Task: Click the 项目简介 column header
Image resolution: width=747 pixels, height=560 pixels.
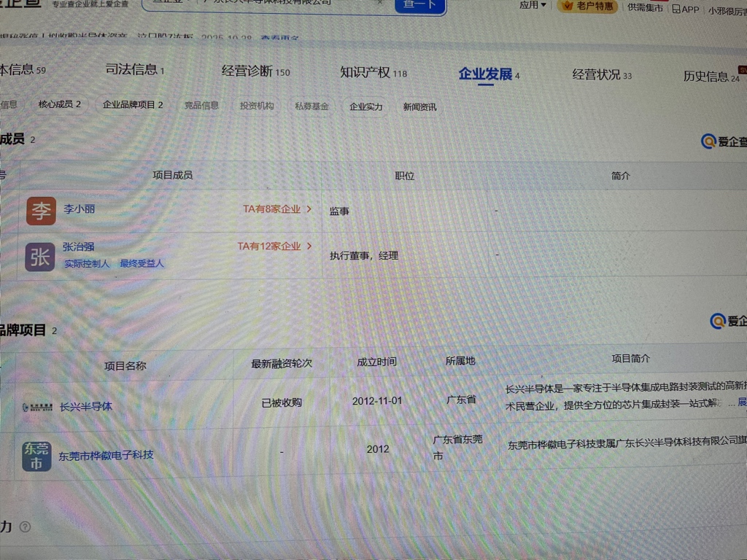Action: click(631, 359)
